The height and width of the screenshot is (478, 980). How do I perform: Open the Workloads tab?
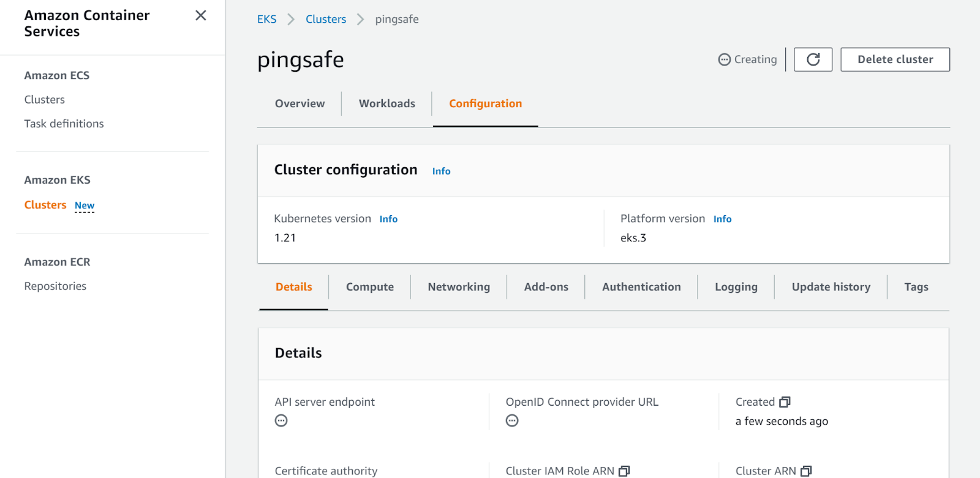click(x=386, y=104)
